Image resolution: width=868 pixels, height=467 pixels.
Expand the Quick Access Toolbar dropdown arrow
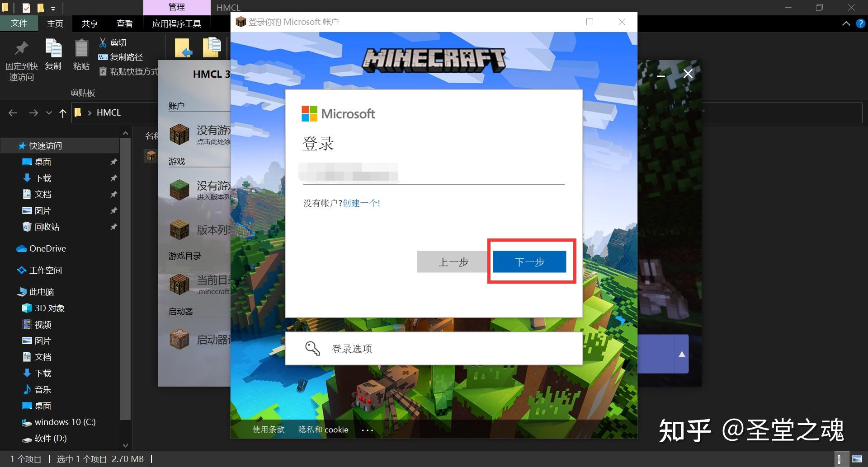tap(53, 8)
